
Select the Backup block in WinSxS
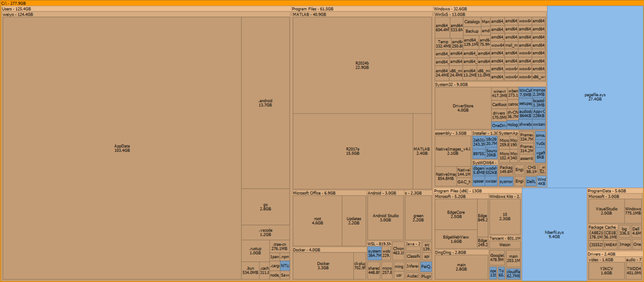[472, 31]
